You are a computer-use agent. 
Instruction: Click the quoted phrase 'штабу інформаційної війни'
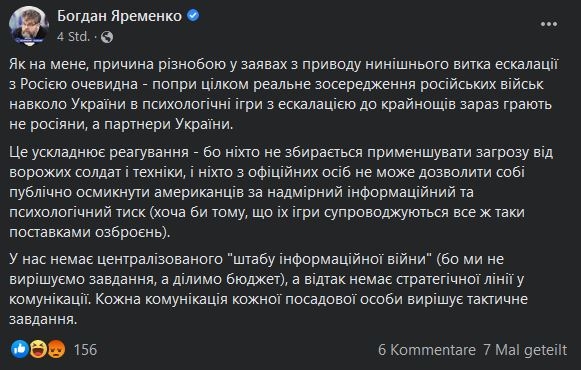click(333, 259)
